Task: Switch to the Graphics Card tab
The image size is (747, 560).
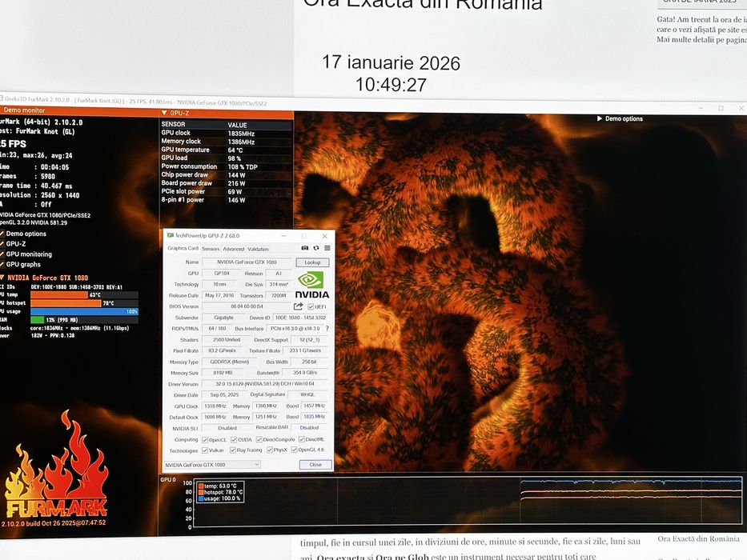Action: pos(183,249)
